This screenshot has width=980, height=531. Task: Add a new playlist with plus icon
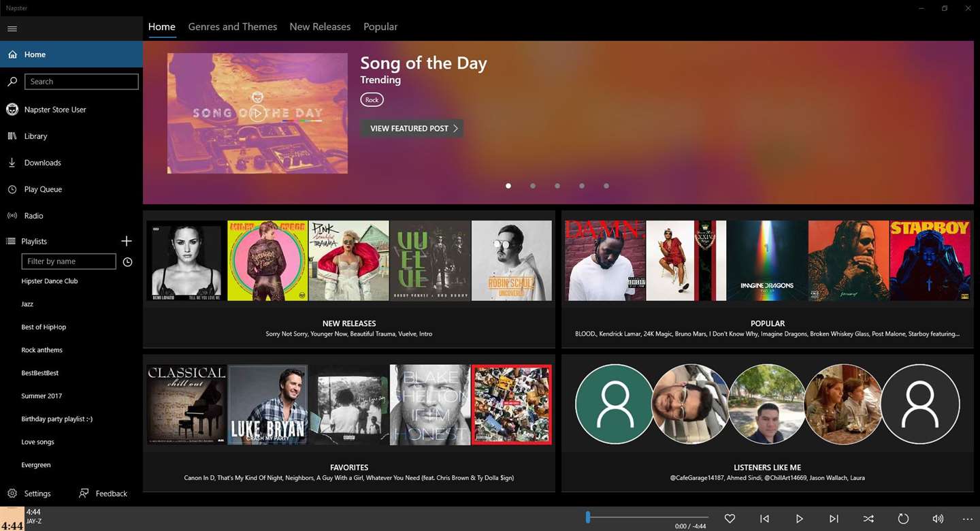click(127, 241)
